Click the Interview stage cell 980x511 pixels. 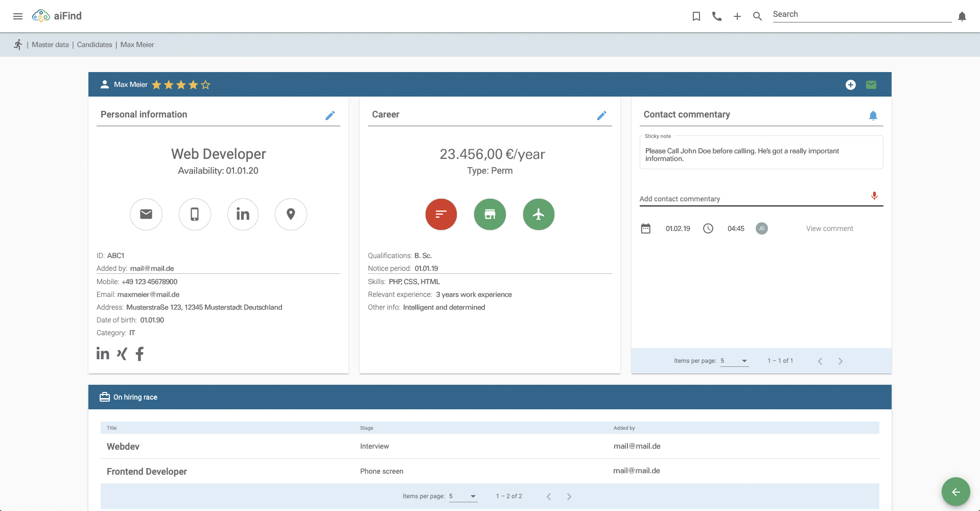(x=375, y=446)
